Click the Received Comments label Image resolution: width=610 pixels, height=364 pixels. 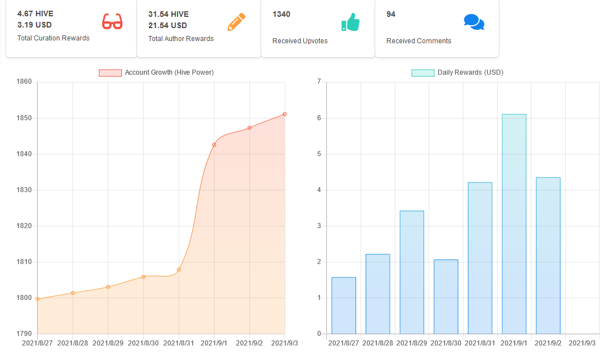click(418, 41)
